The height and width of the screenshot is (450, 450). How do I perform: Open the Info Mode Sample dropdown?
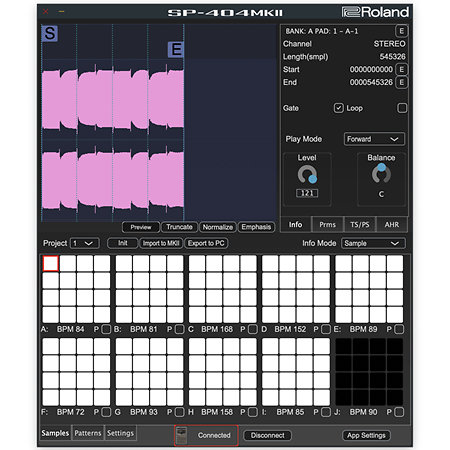tap(373, 243)
